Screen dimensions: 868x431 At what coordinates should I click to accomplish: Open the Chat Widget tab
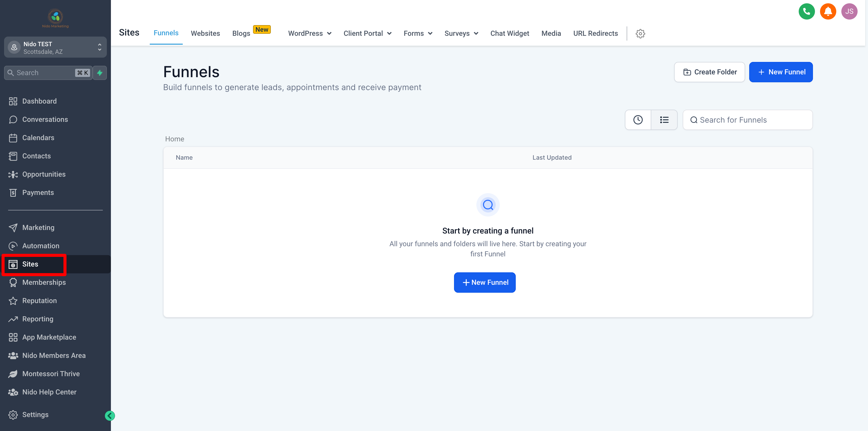click(509, 33)
